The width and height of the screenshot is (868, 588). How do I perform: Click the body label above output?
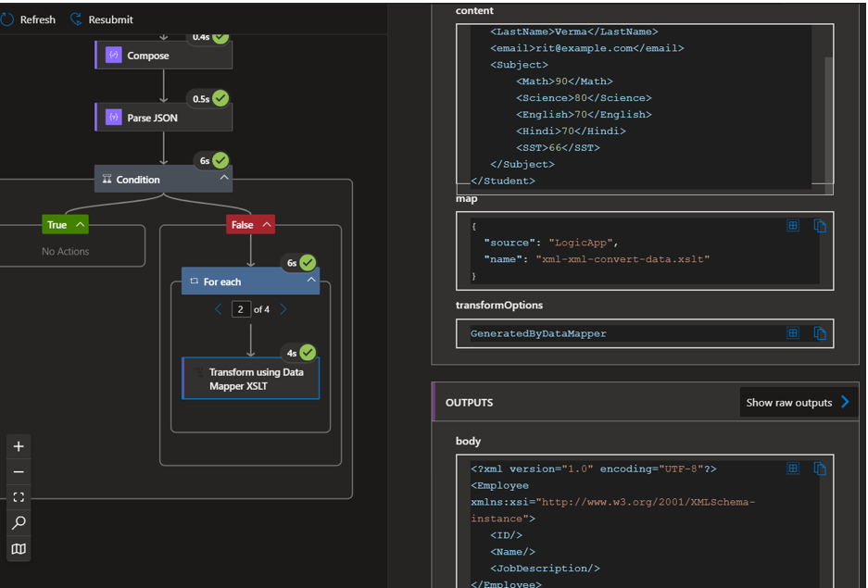coord(468,441)
